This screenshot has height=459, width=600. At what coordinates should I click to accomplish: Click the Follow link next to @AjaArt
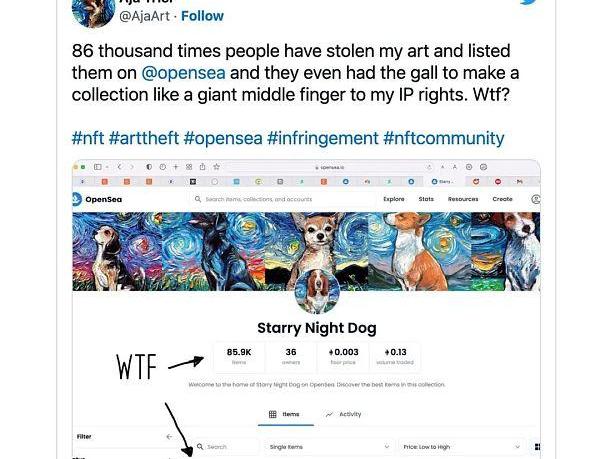(x=202, y=16)
